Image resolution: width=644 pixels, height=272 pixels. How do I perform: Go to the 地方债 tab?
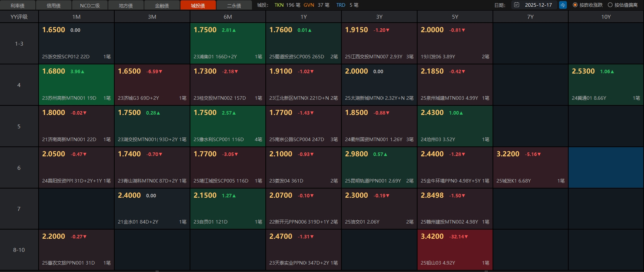coord(126,5)
